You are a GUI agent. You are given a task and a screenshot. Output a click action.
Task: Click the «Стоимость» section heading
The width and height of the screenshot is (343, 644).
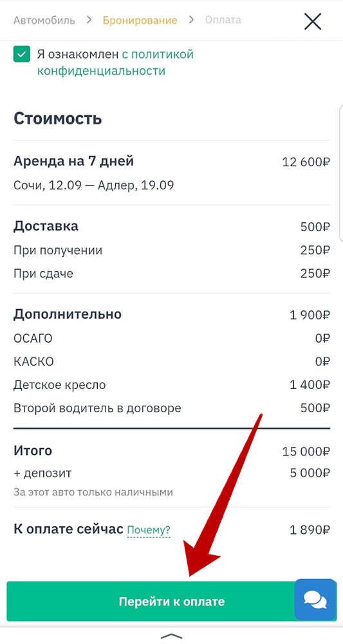point(58,118)
